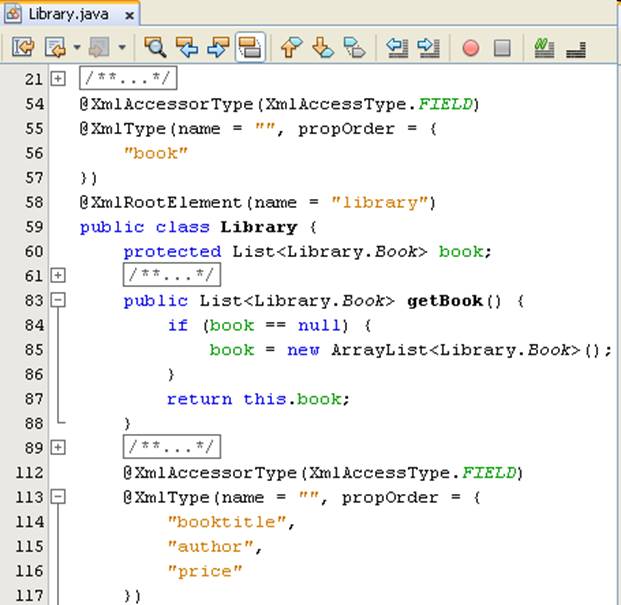Collapse the XmlType annotation at line 113

click(58, 497)
